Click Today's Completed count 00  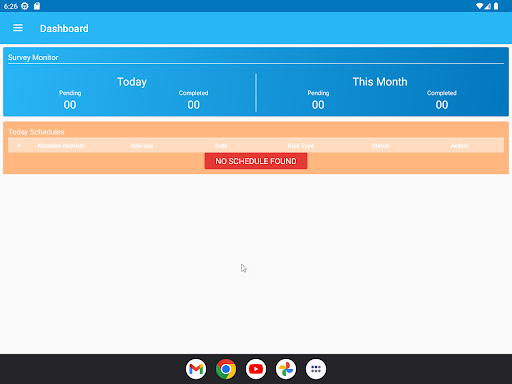tap(194, 105)
